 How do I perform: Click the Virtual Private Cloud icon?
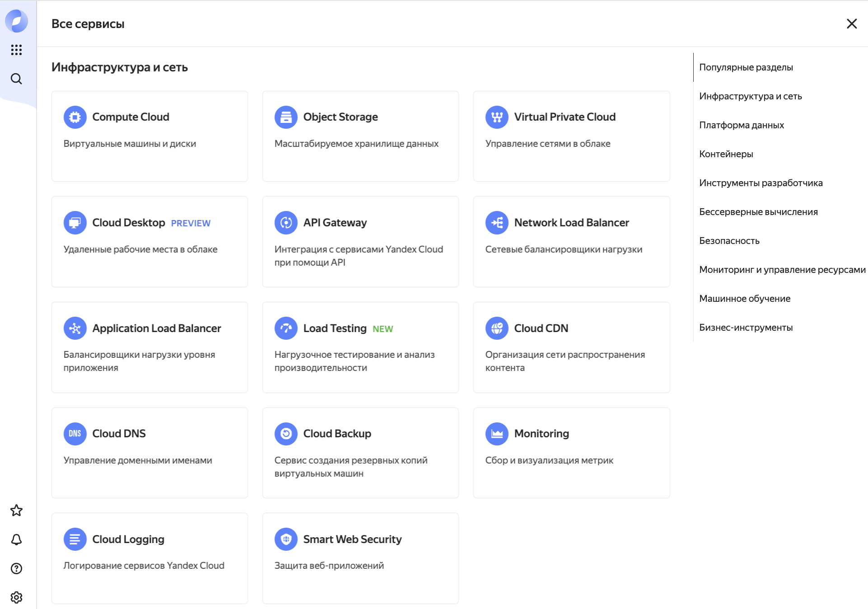[497, 117]
